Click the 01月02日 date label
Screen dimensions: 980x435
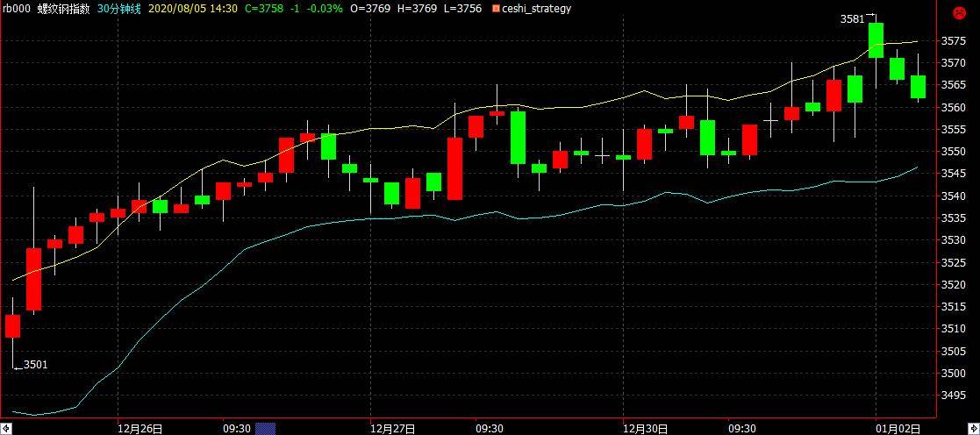tap(899, 429)
